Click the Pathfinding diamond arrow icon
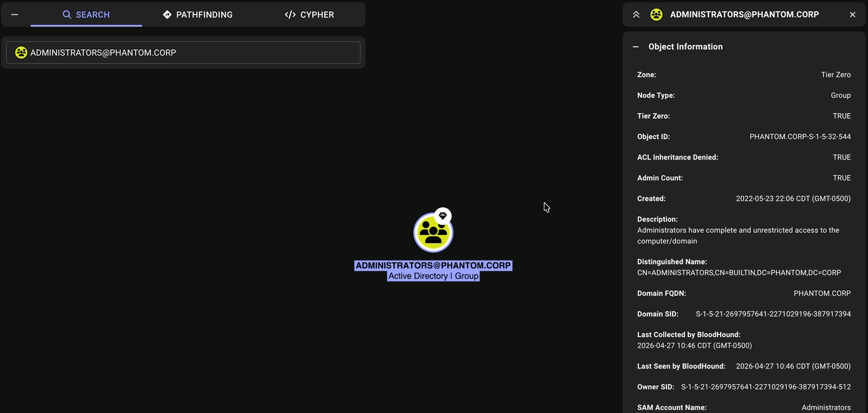Image resolution: width=868 pixels, height=413 pixels. click(168, 15)
